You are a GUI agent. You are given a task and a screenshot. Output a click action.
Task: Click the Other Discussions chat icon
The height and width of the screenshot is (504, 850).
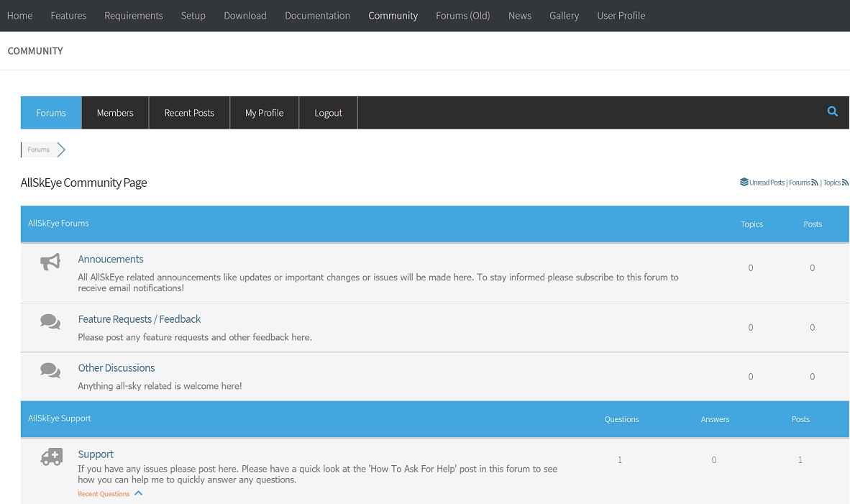[50, 370]
